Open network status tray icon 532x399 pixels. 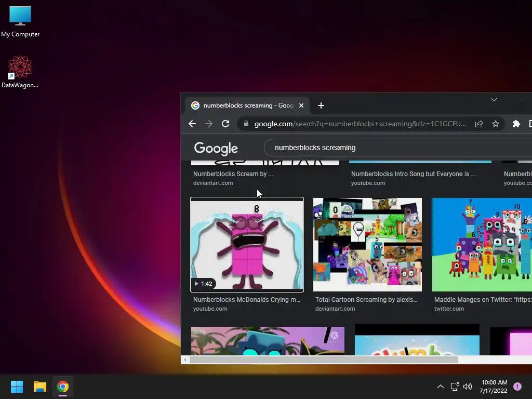click(x=455, y=387)
